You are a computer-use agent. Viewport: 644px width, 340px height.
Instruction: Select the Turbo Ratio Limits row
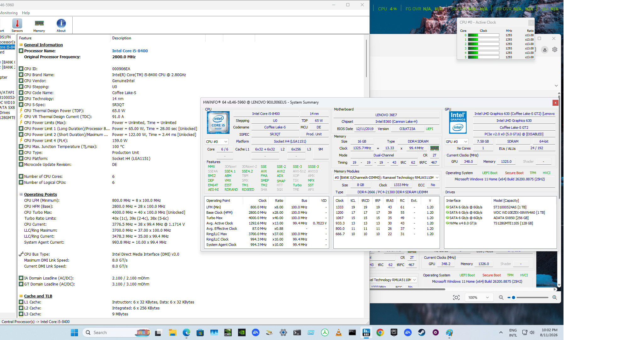(108, 218)
